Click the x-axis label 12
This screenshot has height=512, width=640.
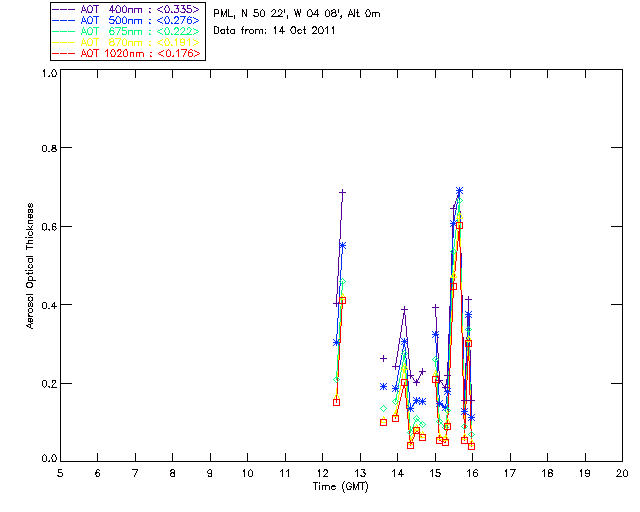pyautogui.click(x=323, y=474)
